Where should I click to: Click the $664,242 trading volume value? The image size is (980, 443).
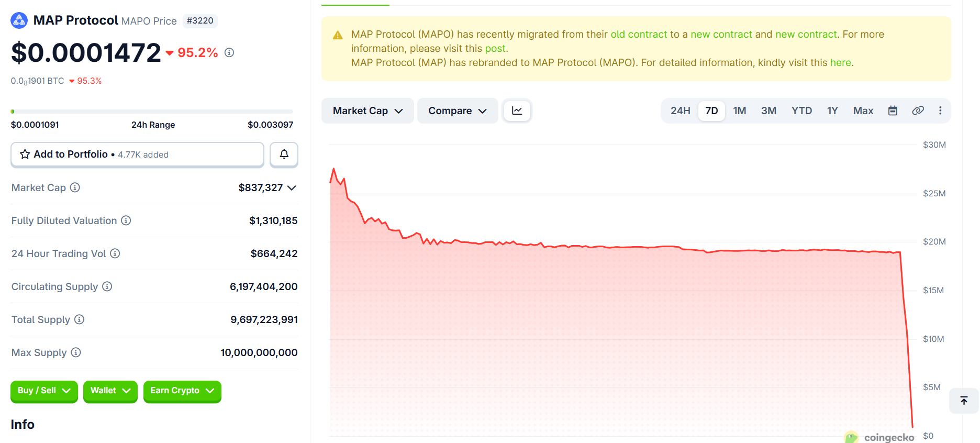(274, 253)
